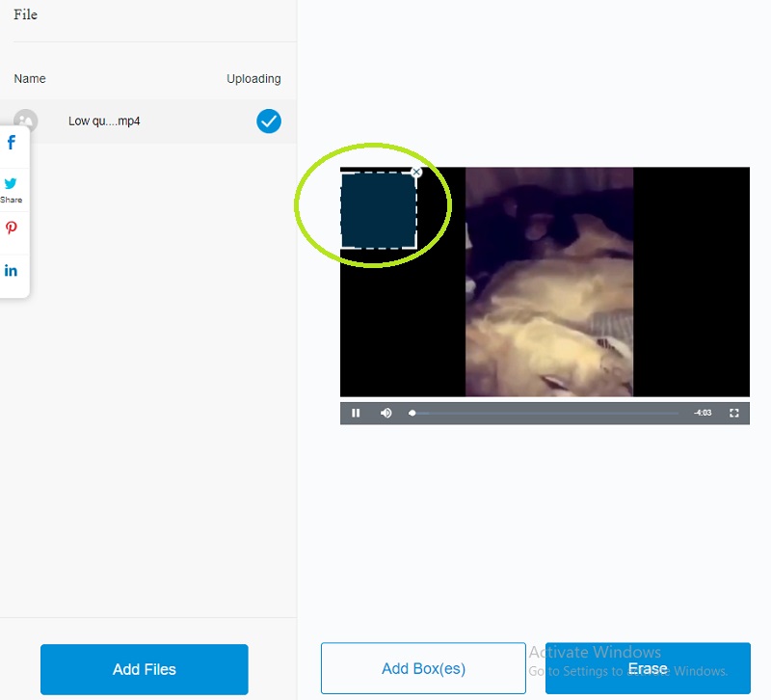Pause the video playback
Image resolution: width=771 pixels, height=700 pixels.
[357, 413]
